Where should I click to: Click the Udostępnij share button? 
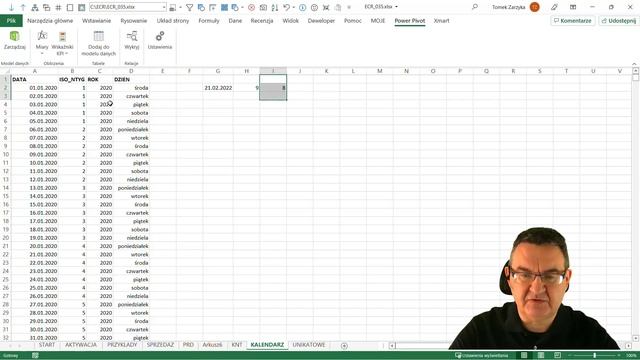point(619,20)
